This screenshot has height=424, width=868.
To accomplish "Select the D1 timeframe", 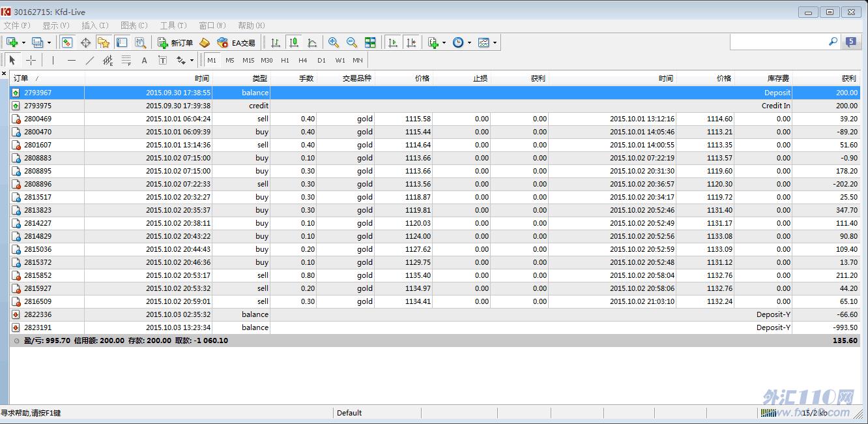I will [x=321, y=60].
